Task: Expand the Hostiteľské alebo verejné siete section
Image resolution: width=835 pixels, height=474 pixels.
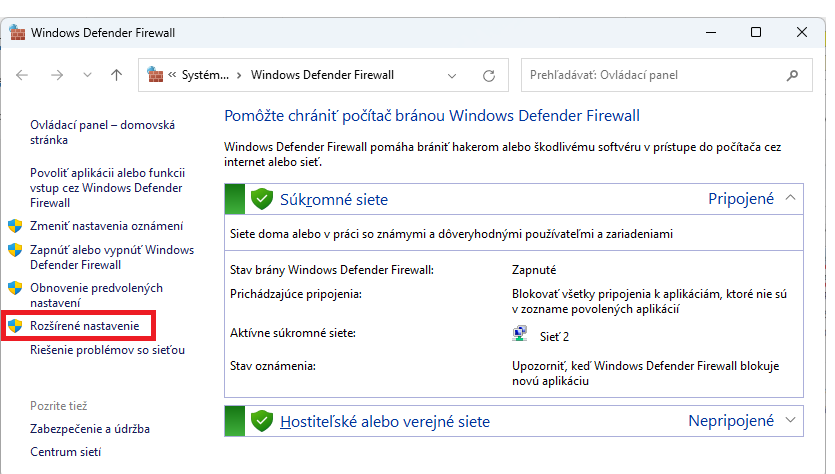Action: (x=792, y=420)
